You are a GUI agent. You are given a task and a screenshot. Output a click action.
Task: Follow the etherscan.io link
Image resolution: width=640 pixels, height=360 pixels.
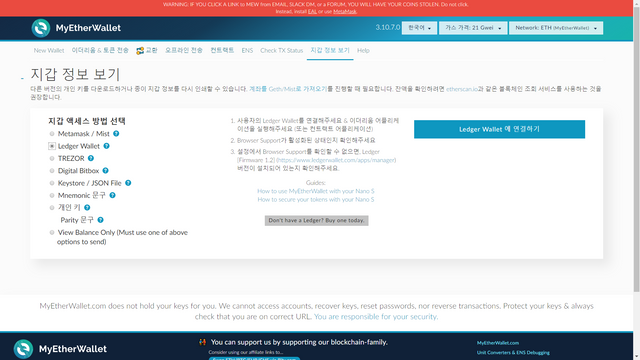tap(462, 89)
